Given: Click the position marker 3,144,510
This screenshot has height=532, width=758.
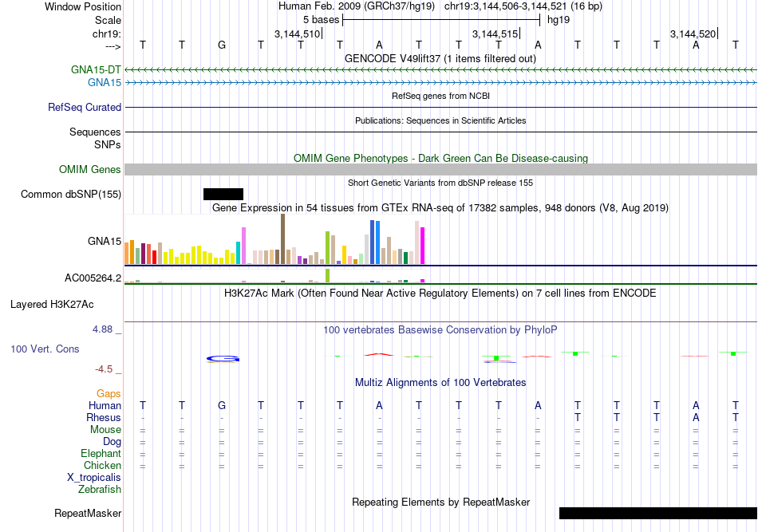Looking at the screenshot, I should (298, 33).
